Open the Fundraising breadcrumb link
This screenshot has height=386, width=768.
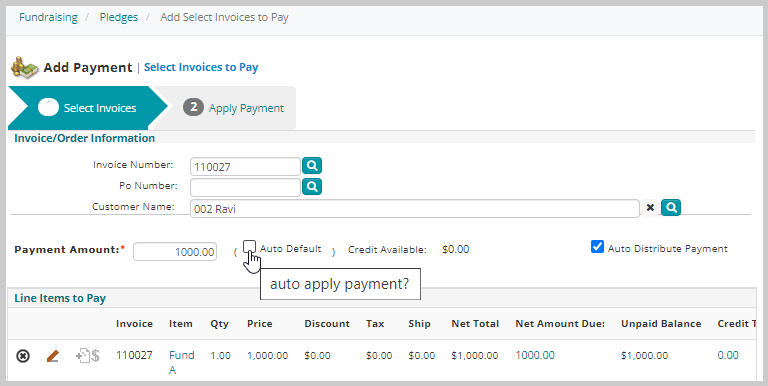[48, 17]
